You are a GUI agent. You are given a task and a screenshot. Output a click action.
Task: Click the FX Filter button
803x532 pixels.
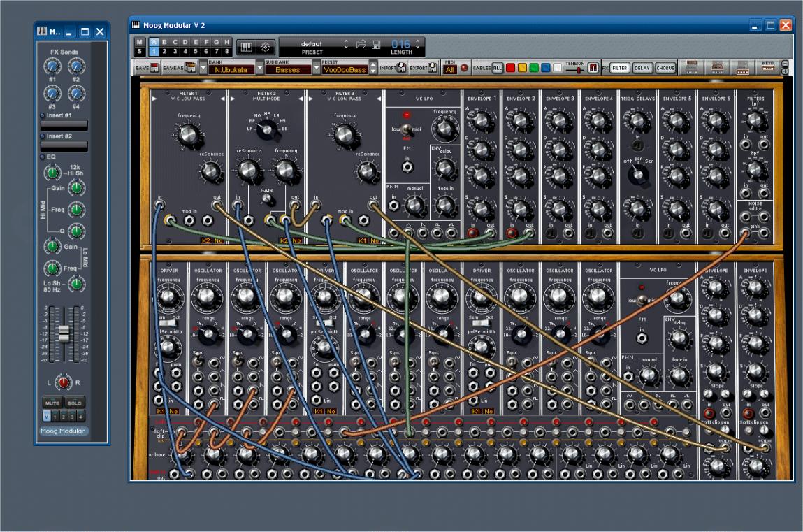point(620,68)
